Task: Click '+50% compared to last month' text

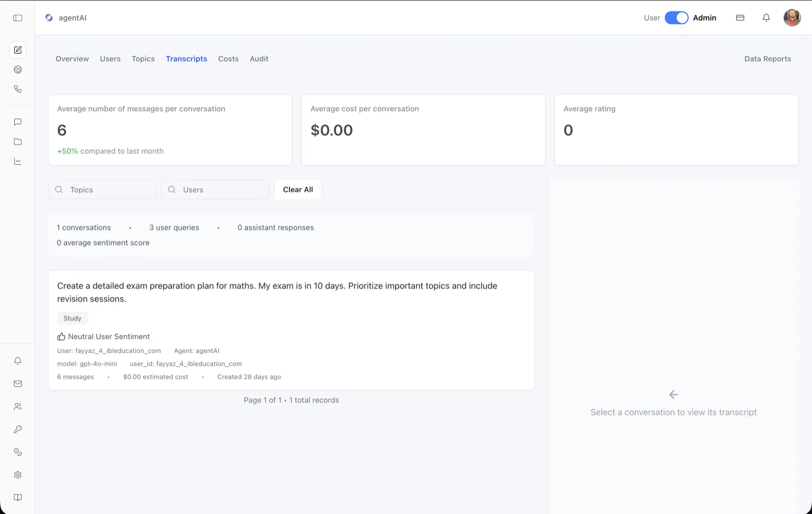Action: [x=110, y=151]
